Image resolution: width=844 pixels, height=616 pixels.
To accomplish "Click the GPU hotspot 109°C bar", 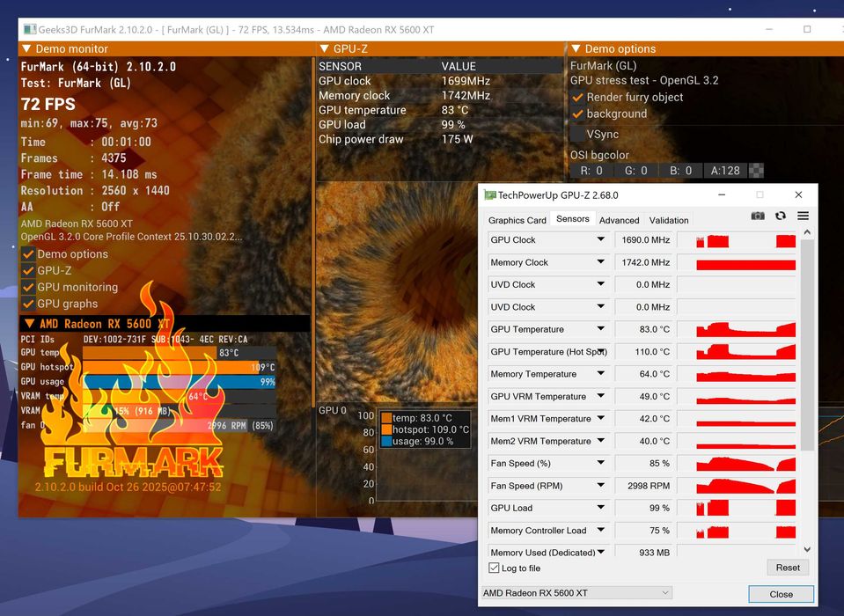I will pyautogui.click(x=180, y=367).
